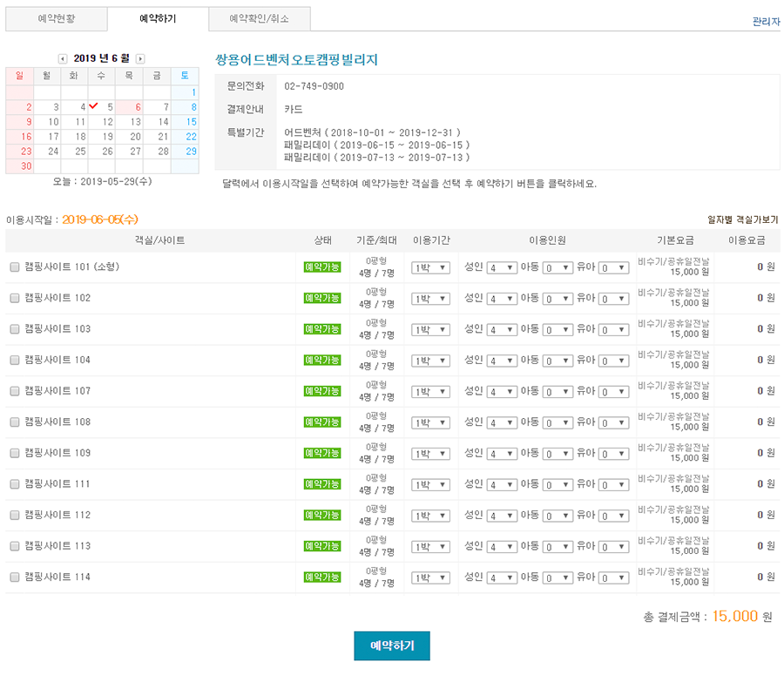Click 예약가능 status badge for 캠핑사이트 114
This screenshot has height=675, width=784.
[x=322, y=577]
